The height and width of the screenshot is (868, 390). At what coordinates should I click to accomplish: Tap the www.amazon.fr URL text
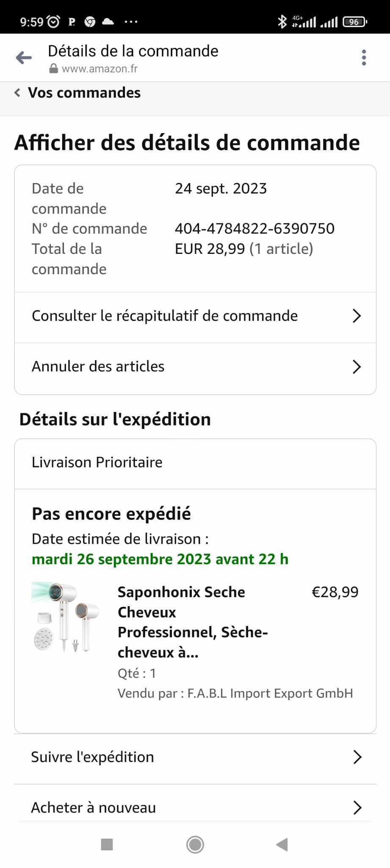tap(100, 69)
